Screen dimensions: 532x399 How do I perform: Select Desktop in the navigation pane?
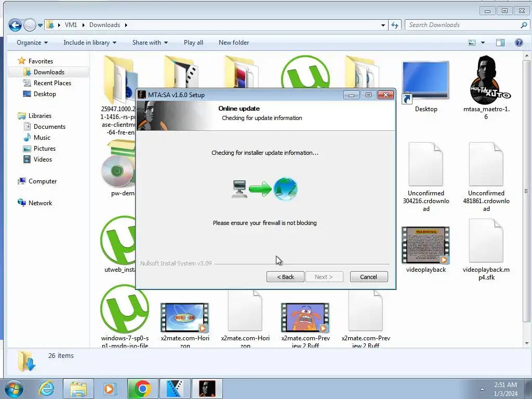pyautogui.click(x=39, y=94)
